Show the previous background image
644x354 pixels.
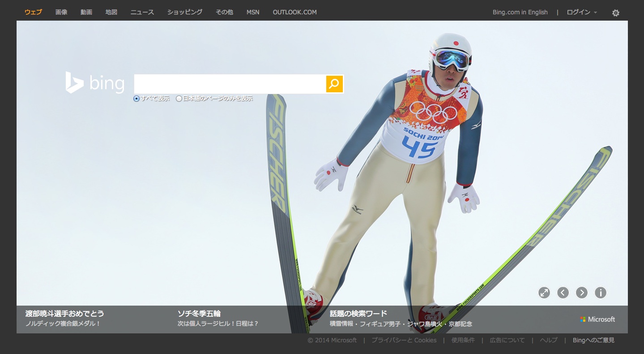click(x=563, y=293)
